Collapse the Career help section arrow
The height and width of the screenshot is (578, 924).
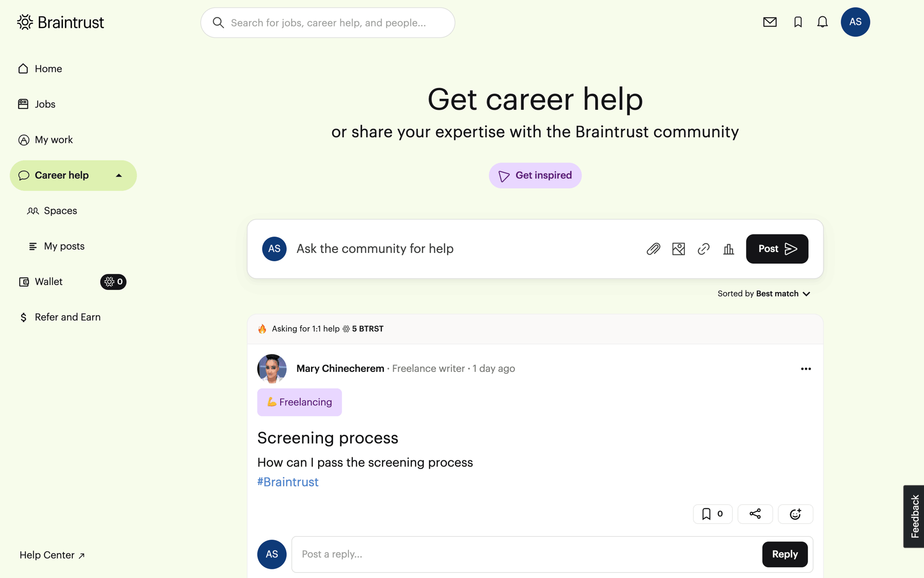[119, 175]
